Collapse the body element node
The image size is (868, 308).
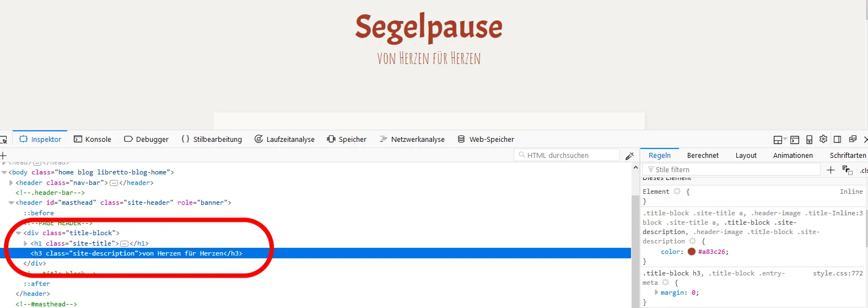4,172
